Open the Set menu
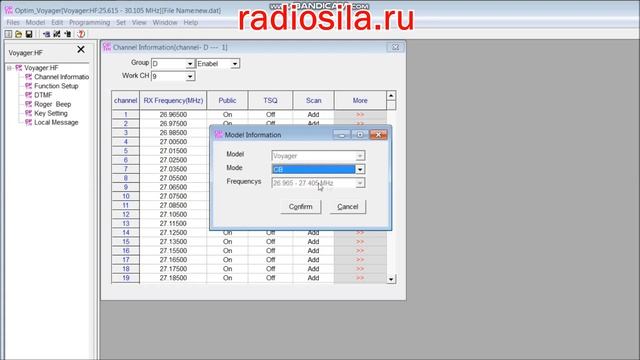Screen dimensions: 640x360 pos(121,22)
